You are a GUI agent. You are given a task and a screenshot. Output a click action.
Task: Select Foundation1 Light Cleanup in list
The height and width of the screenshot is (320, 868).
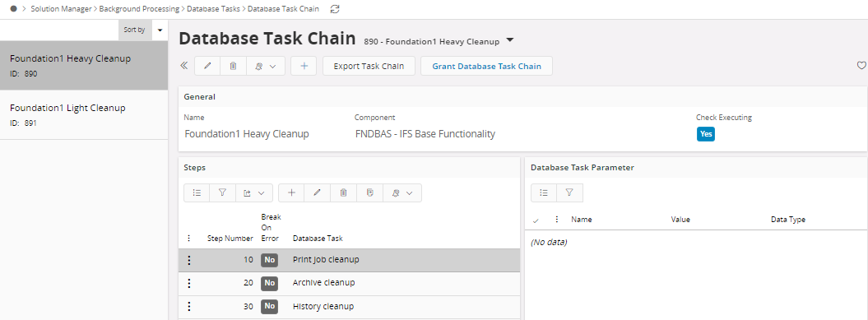84,114
